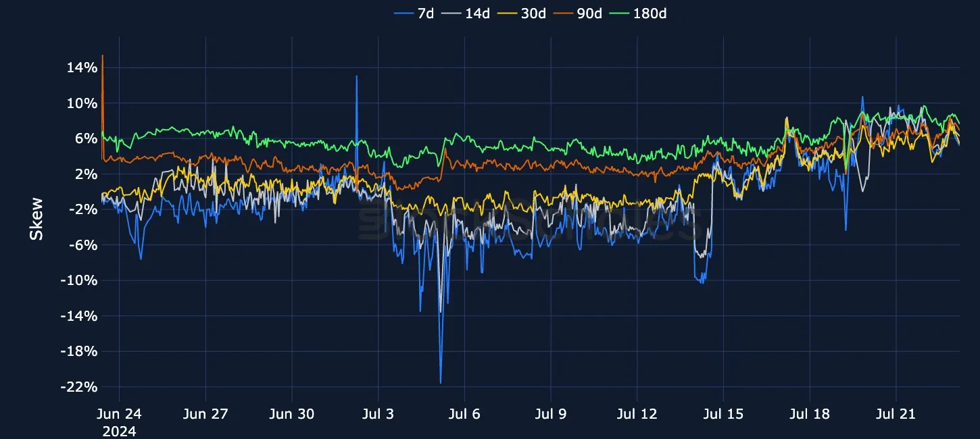This screenshot has height=439, width=980.
Task: Click the -10% y-axis label
Action: point(80,280)
